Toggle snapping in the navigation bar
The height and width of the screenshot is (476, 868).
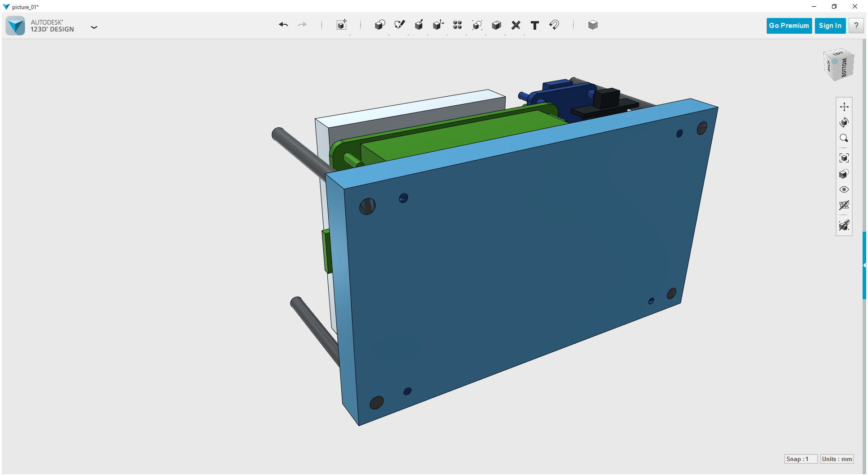point(844,225)
